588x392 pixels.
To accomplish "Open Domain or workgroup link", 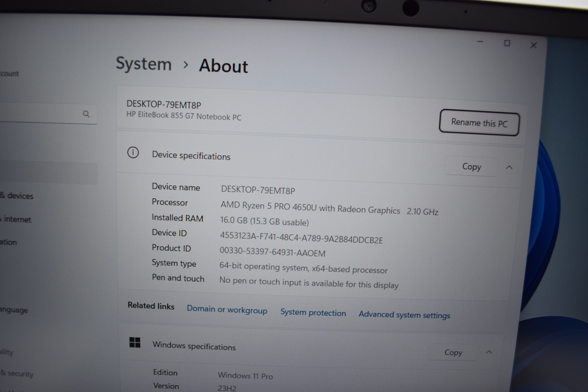I will (x=227, y=310).
